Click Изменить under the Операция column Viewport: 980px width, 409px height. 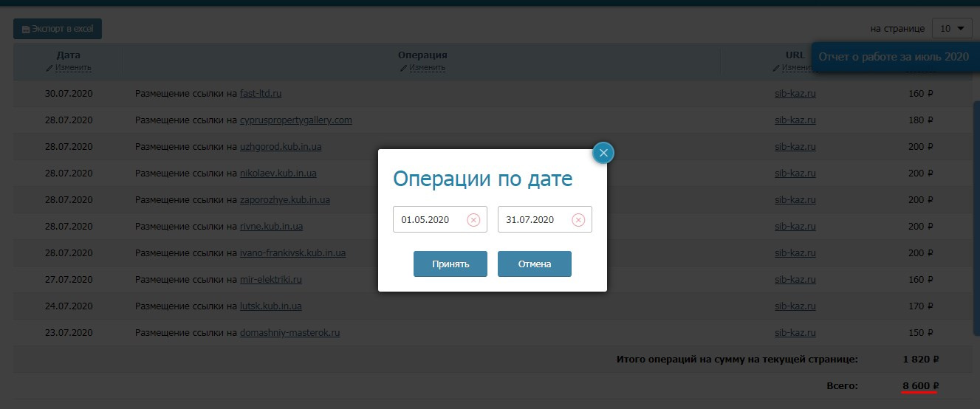[x=422, y=68]
